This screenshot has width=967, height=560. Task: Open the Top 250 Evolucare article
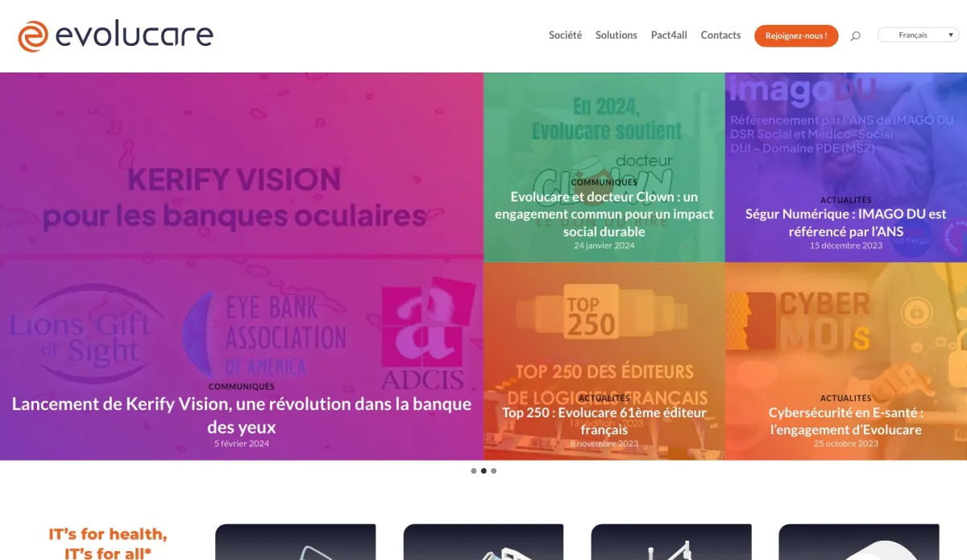(x=604, y=421)
